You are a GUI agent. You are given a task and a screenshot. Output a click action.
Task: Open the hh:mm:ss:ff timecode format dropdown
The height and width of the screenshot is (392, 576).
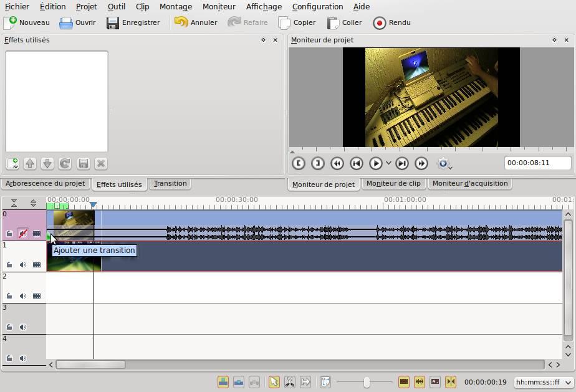(x=540, y=382)
